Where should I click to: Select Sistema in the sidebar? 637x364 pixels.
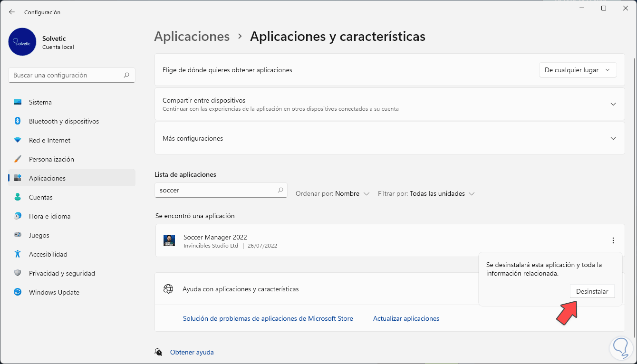point(40,102)
